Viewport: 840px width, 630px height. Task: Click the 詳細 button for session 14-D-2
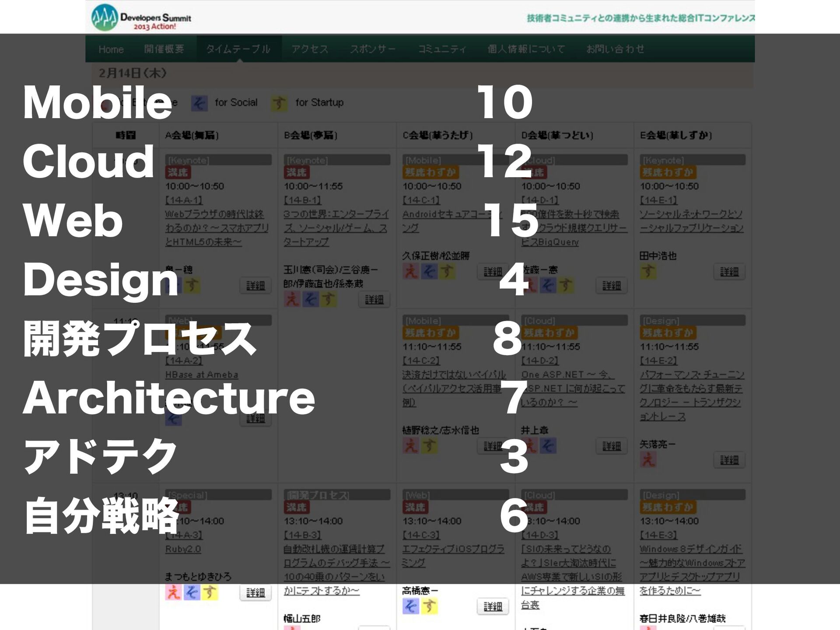612,446
